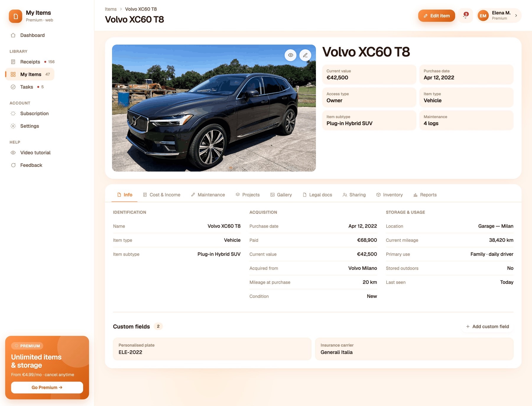This screenshot has width=532, height=406.
Task: Click the Paid amount €68,900
Action: click(x=367, y=240)
